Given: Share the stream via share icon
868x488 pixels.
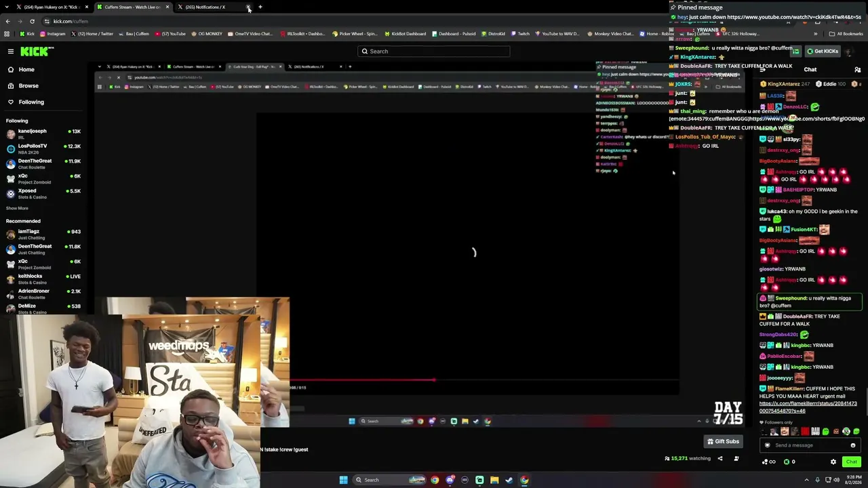Looking at the screenshot, I should 720,459.
